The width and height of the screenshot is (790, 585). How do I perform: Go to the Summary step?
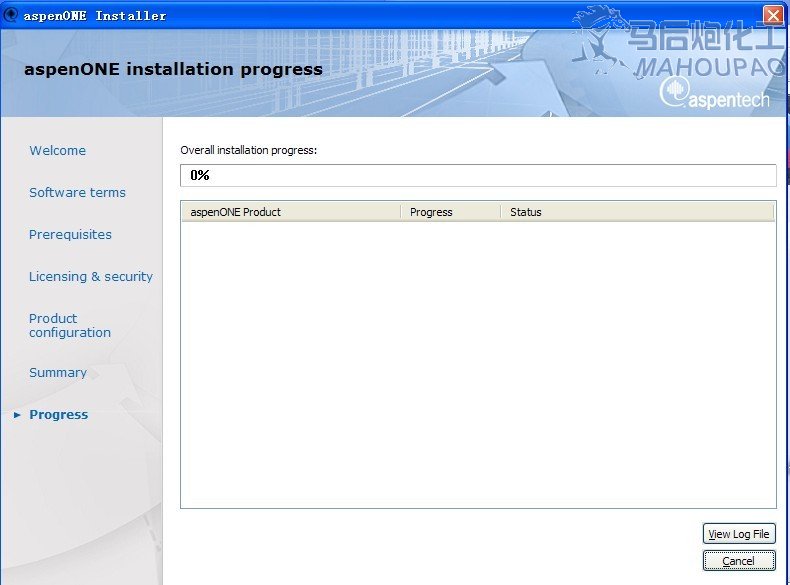click(x=58, y=372)
